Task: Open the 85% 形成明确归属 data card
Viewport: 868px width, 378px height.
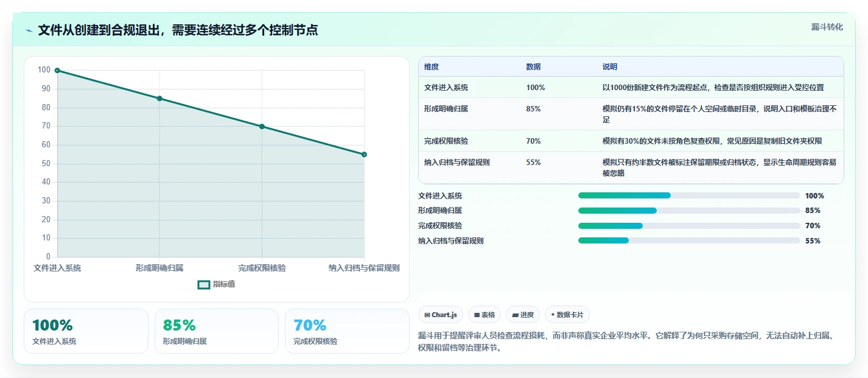Action: [217, 331]
